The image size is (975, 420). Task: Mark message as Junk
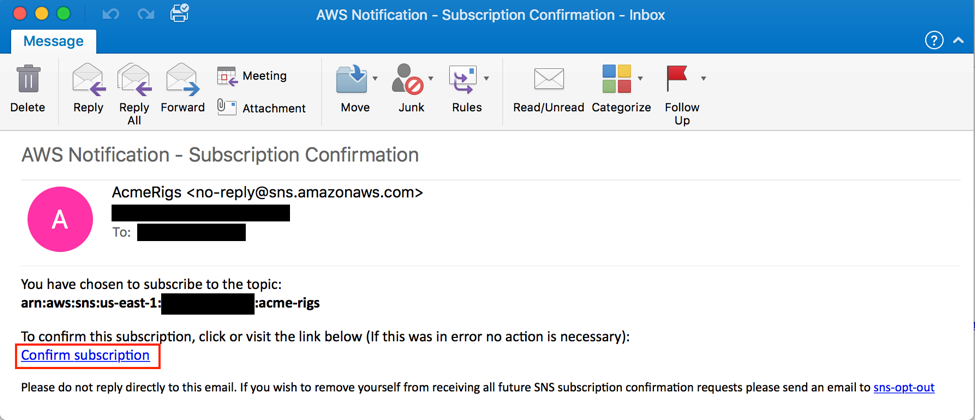click(408, 80)
